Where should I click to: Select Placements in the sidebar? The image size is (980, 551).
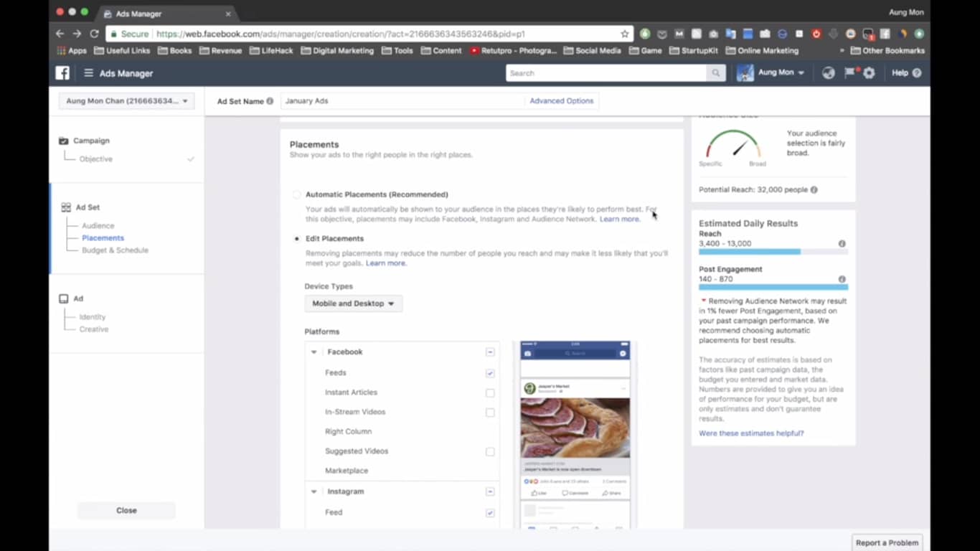[x=103, y=238]
